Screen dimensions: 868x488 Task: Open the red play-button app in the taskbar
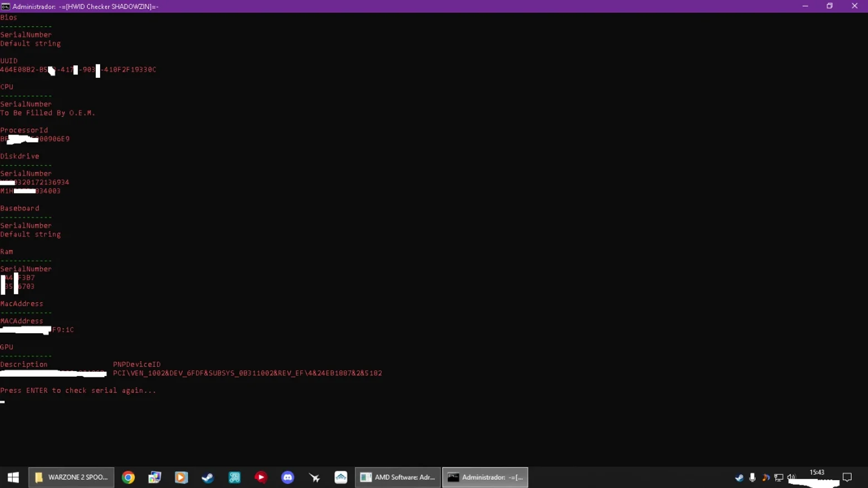[x=261, y=477]
